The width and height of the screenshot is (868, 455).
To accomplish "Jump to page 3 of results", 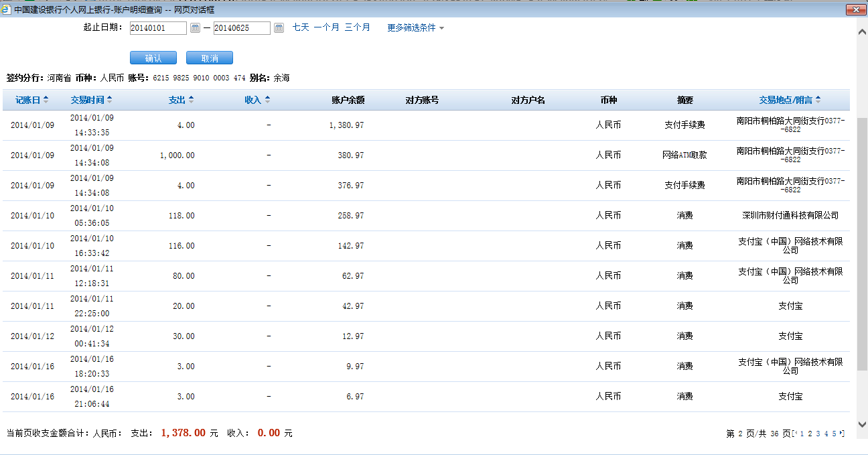I will point(818,434).
